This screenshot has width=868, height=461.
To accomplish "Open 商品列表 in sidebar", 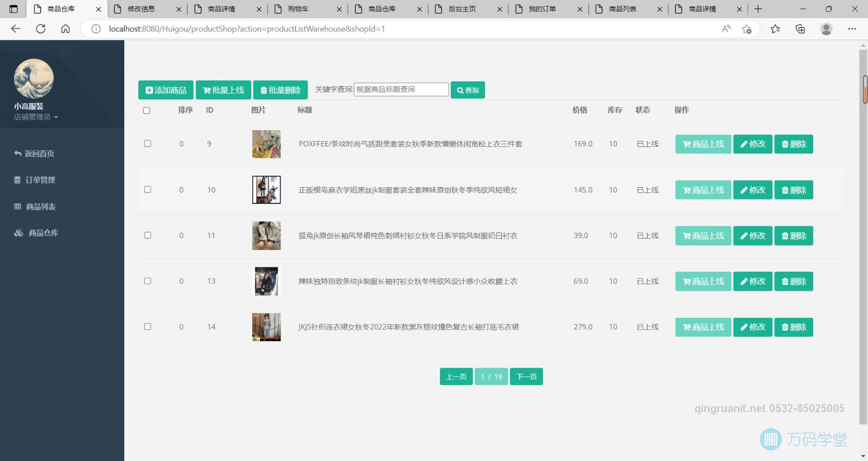I will coord(35,207).
